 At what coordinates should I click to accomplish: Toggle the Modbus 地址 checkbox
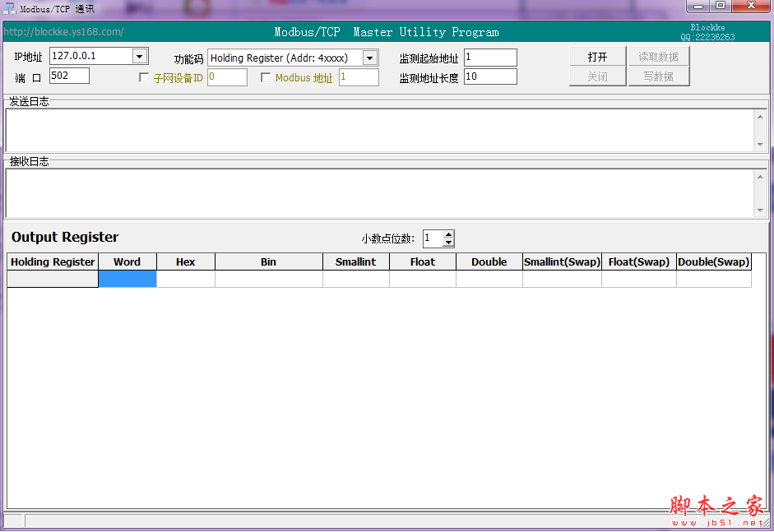[x=266, y=78]
